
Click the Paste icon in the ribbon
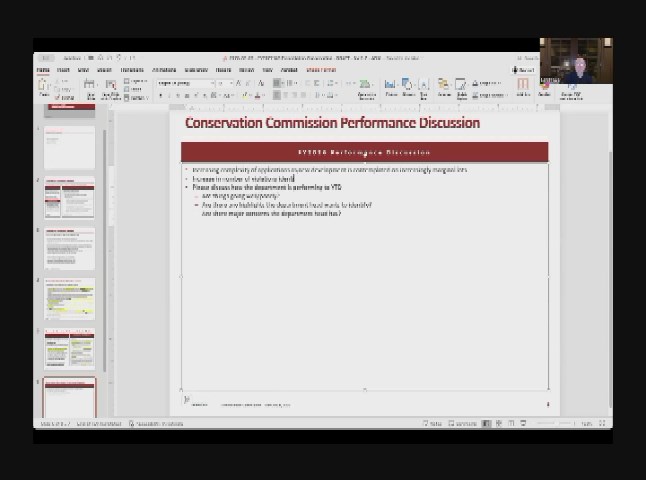click(x=43, y=88)
